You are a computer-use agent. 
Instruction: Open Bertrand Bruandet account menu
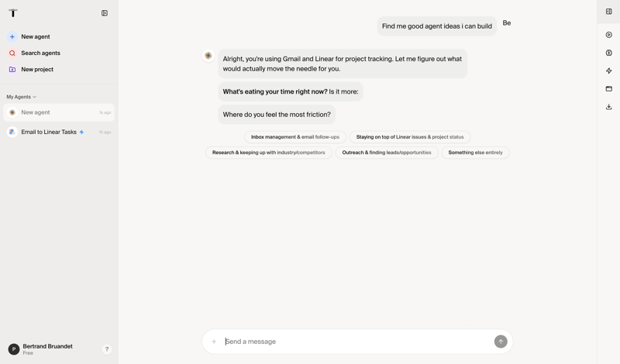coord(46,349)
